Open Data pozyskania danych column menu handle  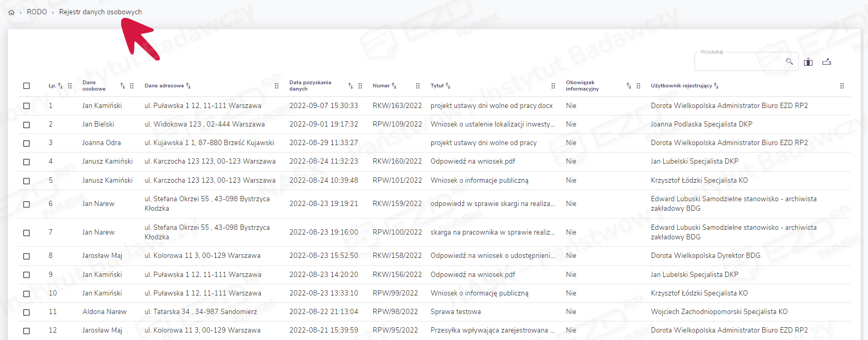[360, 86]
